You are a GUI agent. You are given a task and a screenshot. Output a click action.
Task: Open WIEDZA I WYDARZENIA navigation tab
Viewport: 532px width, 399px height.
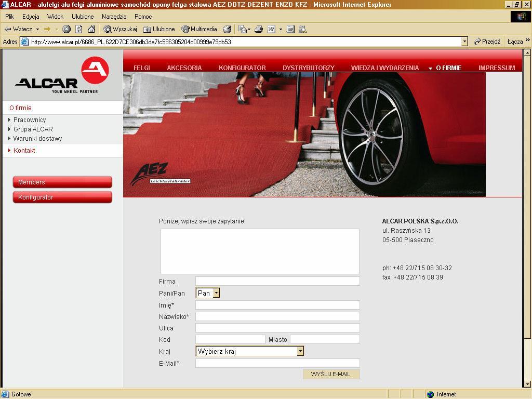coord(385,68)
